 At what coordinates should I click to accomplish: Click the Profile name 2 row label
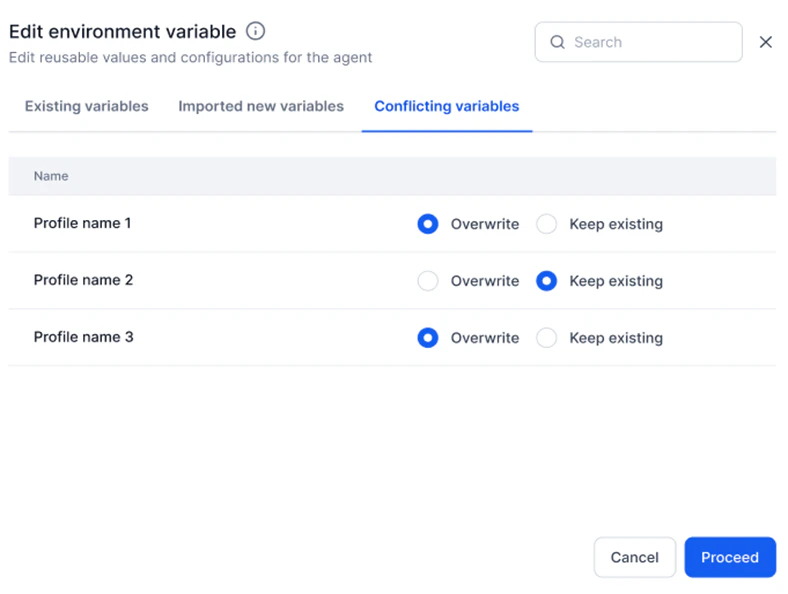[83, 280]
